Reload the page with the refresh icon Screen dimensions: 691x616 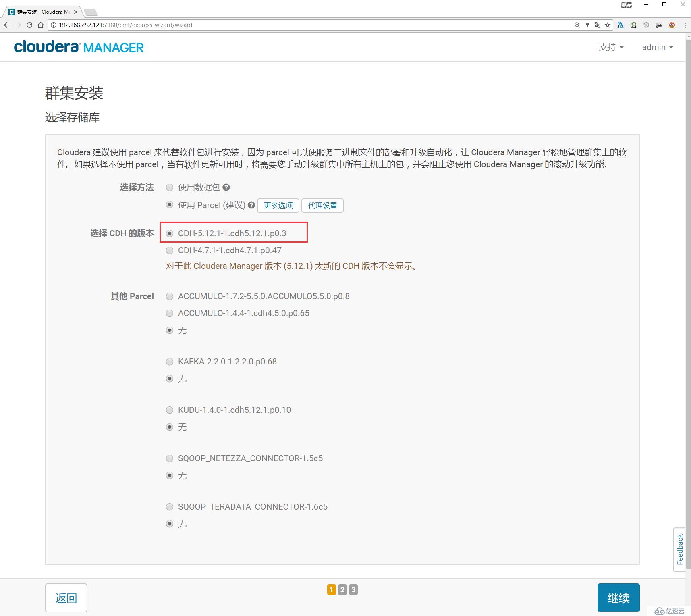point(29,25)
